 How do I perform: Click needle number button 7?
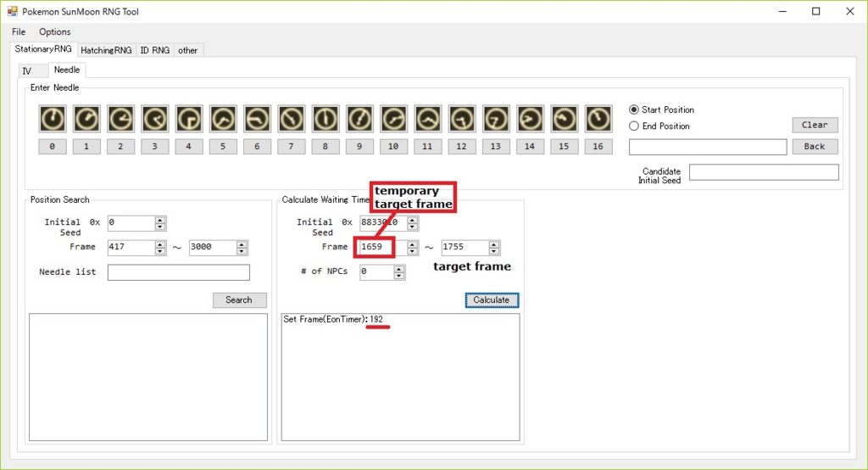pyautogui.click(x=292, y=146)
